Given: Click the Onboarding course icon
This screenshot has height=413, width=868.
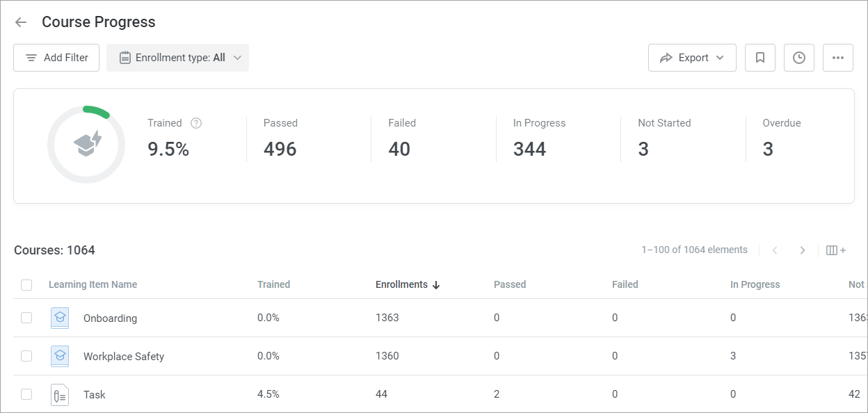Looking at the screenshot, I should coord(60,318).
